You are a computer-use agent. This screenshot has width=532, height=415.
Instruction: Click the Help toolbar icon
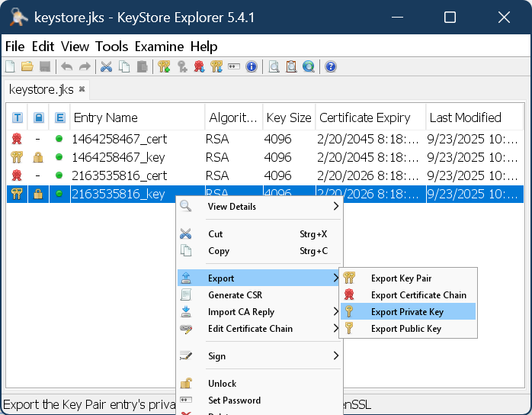[330, 66]
